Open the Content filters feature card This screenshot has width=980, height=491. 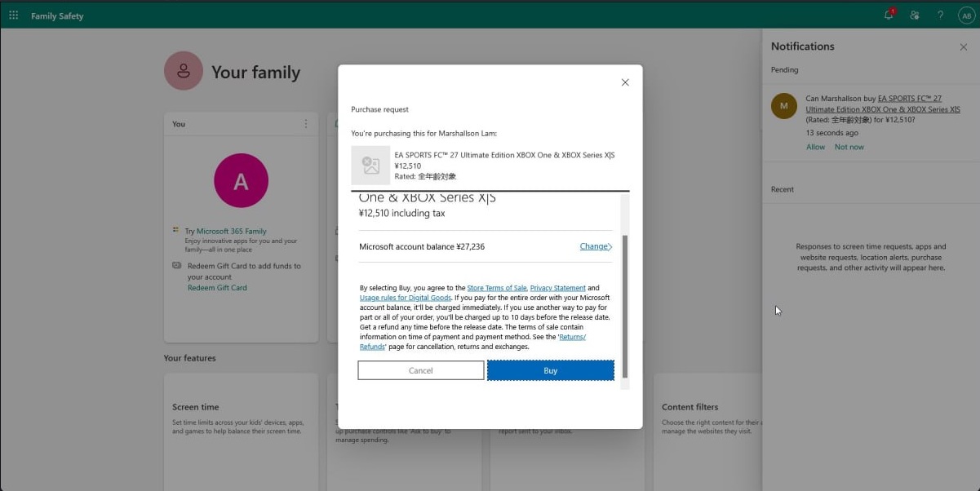[x=707, y=431]
